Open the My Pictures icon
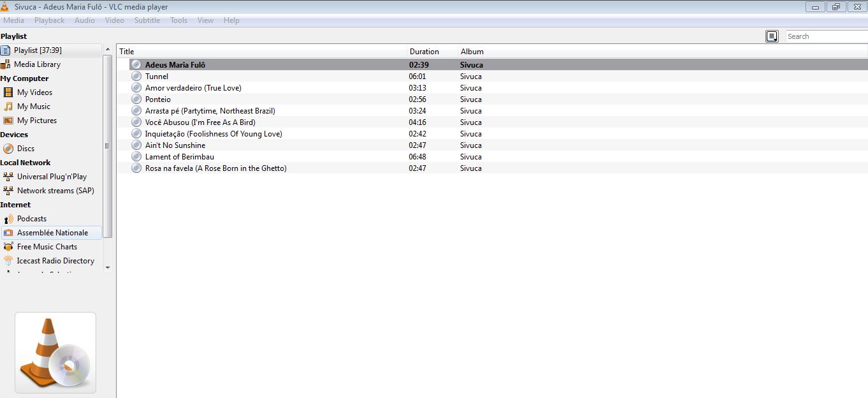 pyautogui.click(x=8, y=121)
